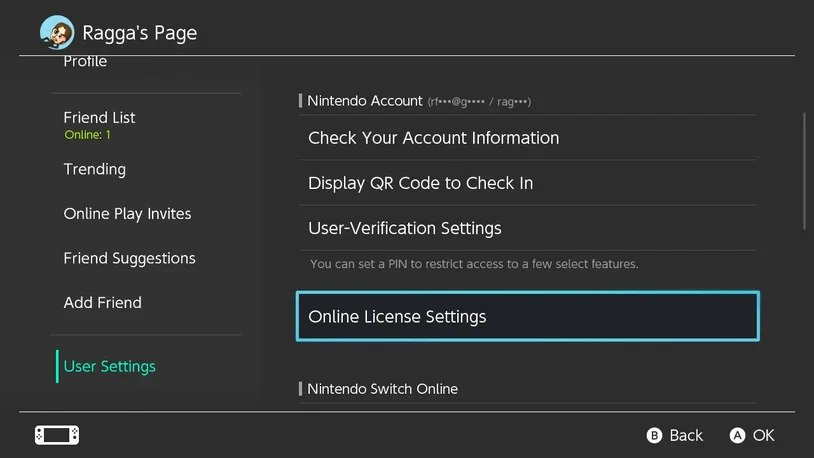Select Add Friend in sidebar

(x=102, y=303)
